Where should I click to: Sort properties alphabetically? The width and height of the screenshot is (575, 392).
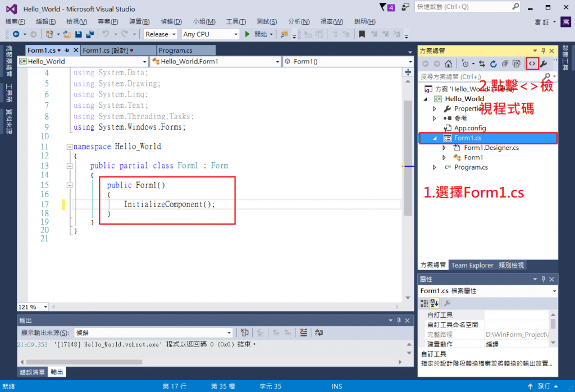[435, 303]
